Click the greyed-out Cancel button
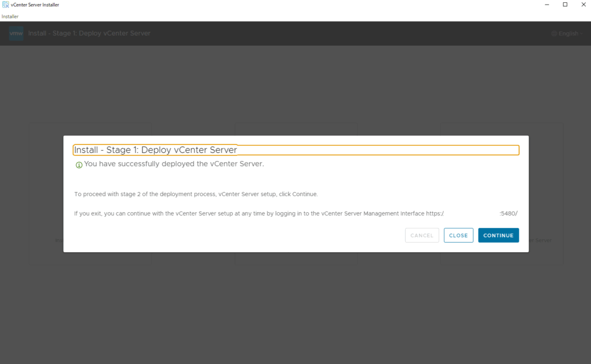The image size is (591, 364). point(422,235)
